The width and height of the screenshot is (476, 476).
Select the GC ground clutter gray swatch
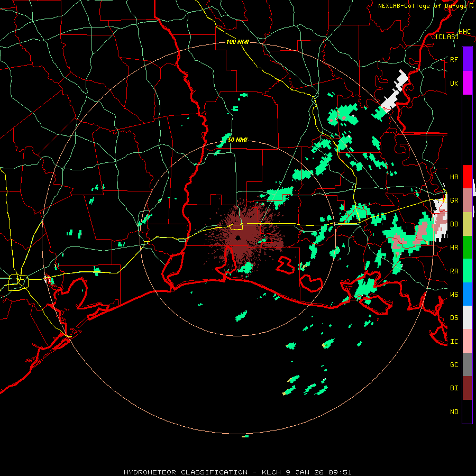(x=467, y=364)
